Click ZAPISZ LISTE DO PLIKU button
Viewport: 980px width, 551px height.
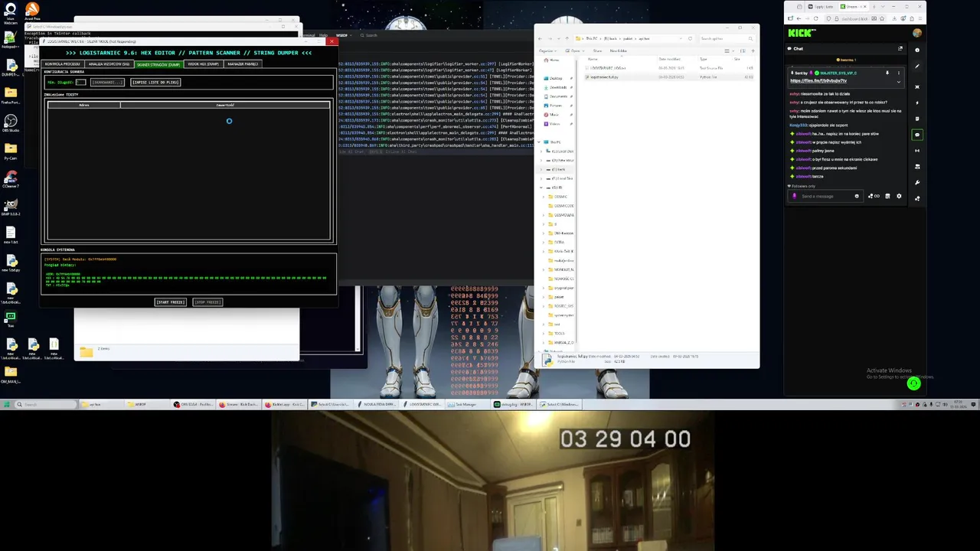tap(155, 82)
